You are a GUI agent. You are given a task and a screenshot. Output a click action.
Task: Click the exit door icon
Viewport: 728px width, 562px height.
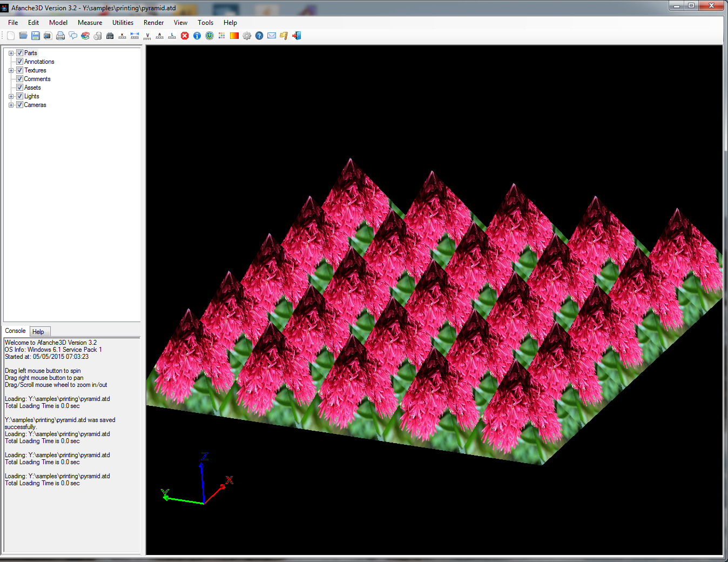click(296, 36)
